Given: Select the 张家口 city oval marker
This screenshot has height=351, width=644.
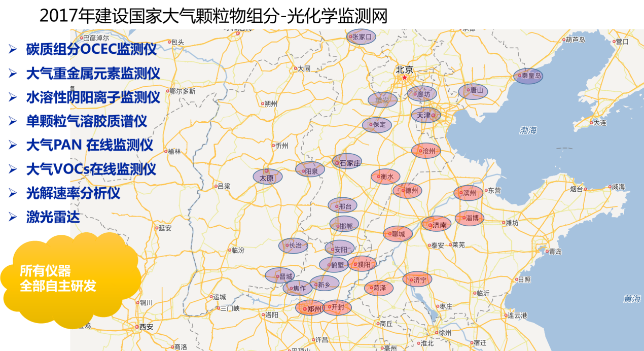Looking at the screenshot, I should [x=362, y=37].
